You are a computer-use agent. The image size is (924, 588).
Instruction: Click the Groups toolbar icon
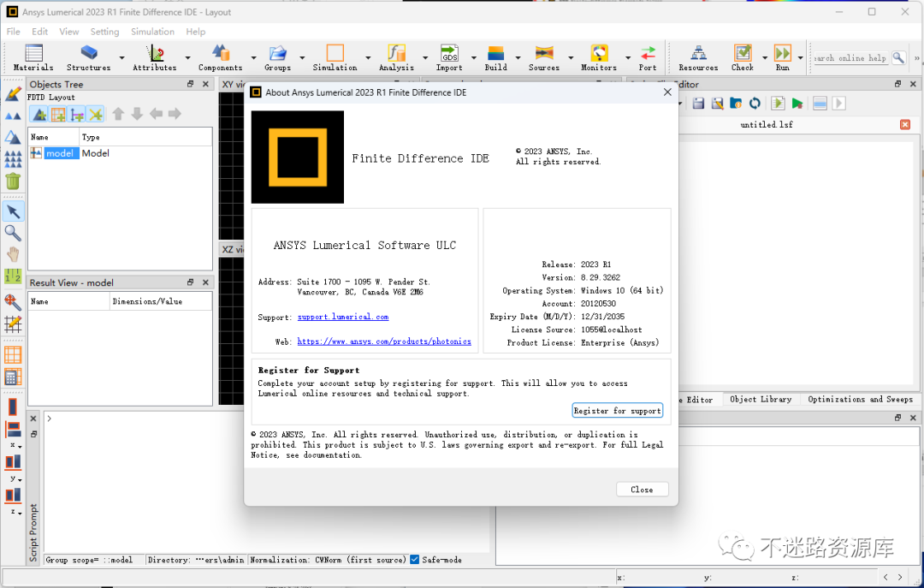277,53
